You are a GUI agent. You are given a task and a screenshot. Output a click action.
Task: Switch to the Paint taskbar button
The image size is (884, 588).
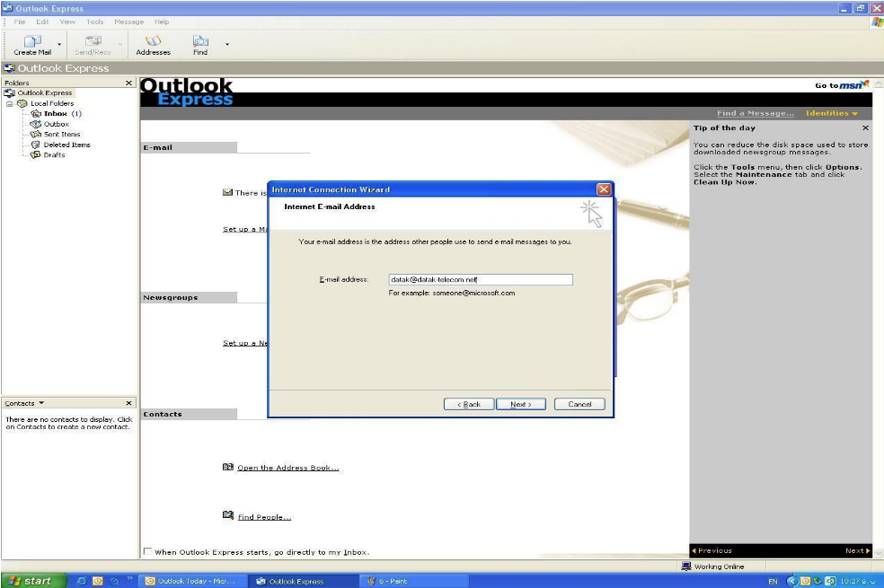click(412, 581)
